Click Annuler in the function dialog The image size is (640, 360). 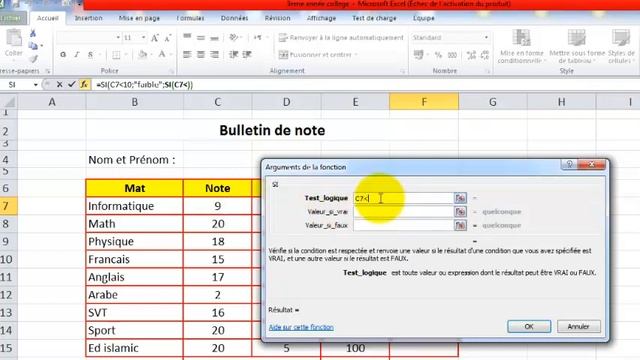(x=578, y=326)
